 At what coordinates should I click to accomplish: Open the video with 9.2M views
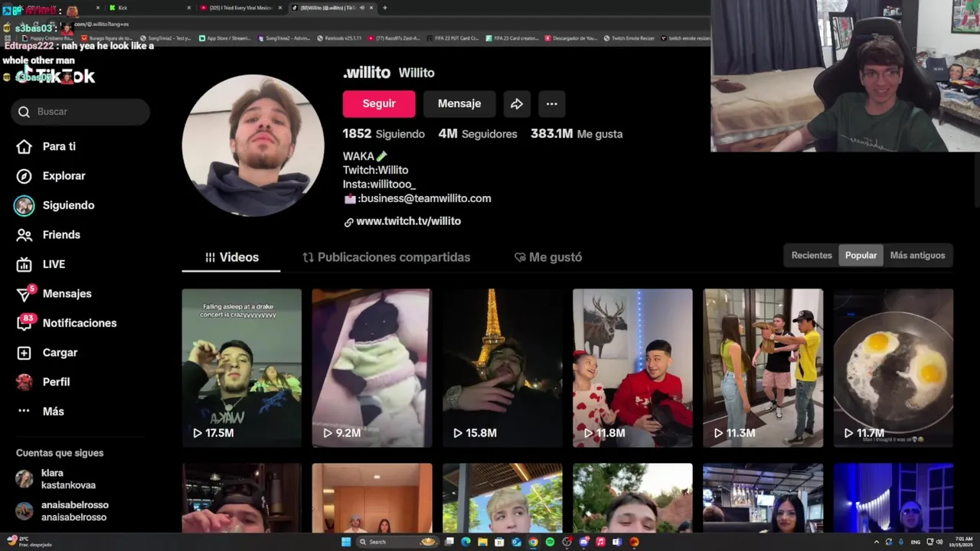[x=372, y=368]
